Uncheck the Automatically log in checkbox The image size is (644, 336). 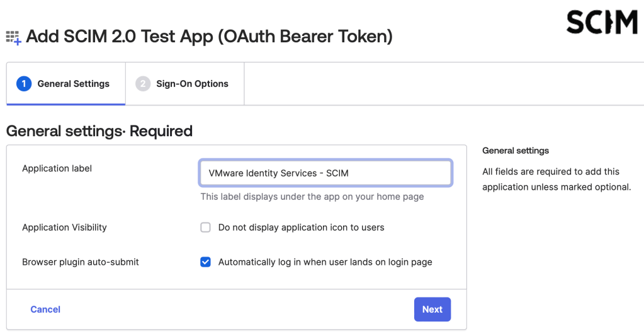205,262
